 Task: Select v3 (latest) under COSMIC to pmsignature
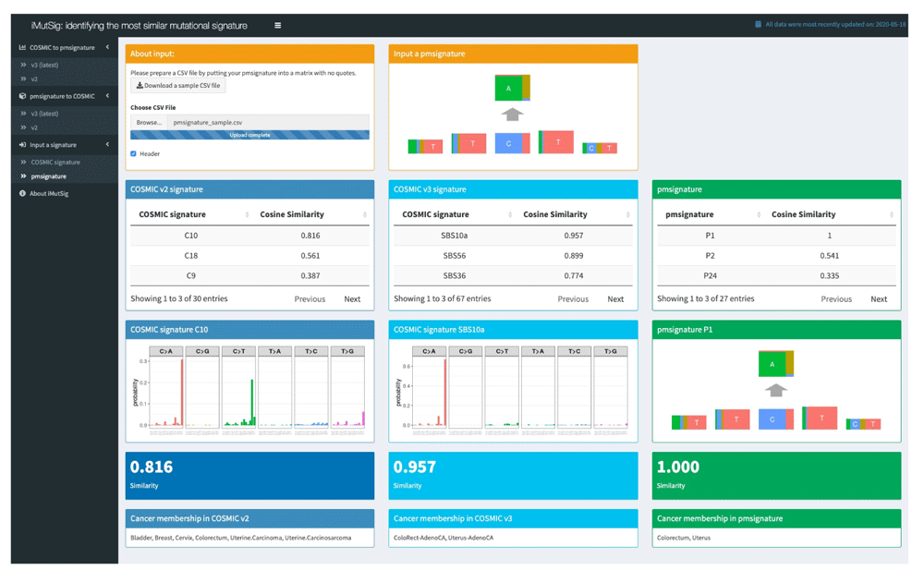(44, 66)
